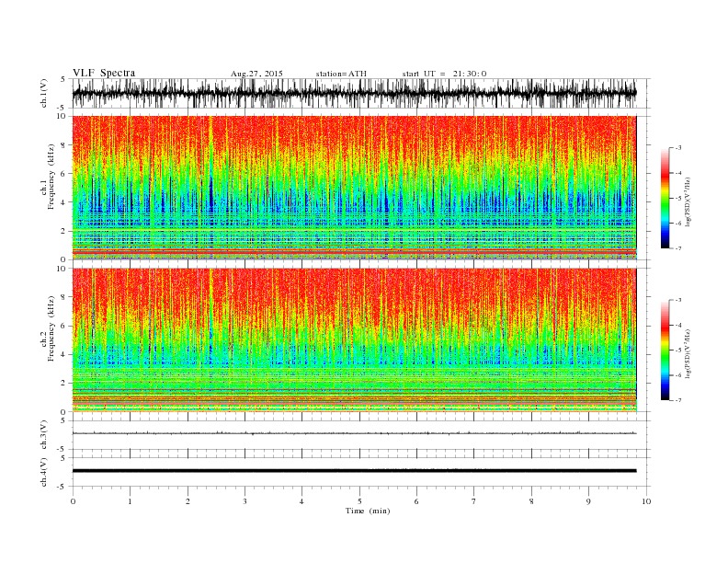This screenshot has width=728, height=563.
Task: Click the 'Time (min)' x-axis label
Action: coord(368,511)
